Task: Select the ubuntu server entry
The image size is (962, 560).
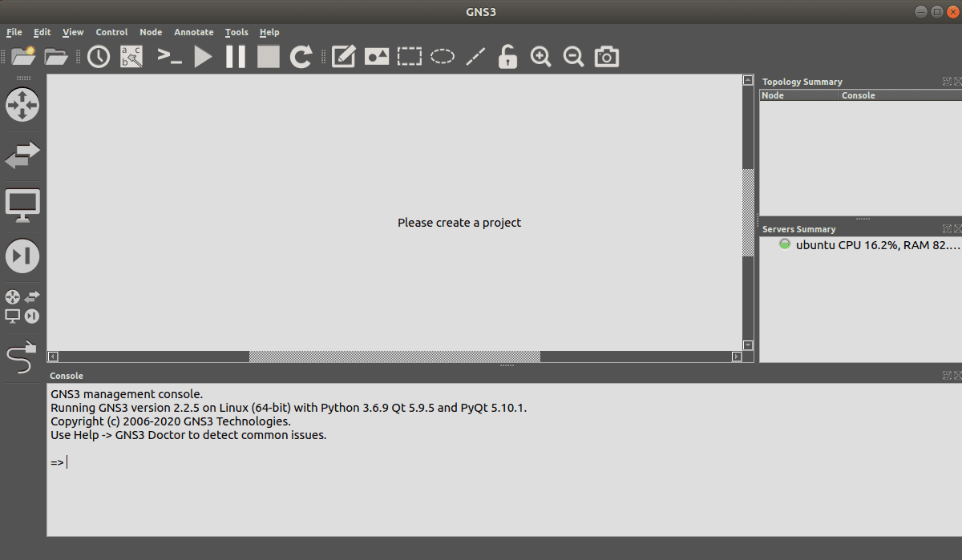Action: pyautogui.click(x=878, y=245)
